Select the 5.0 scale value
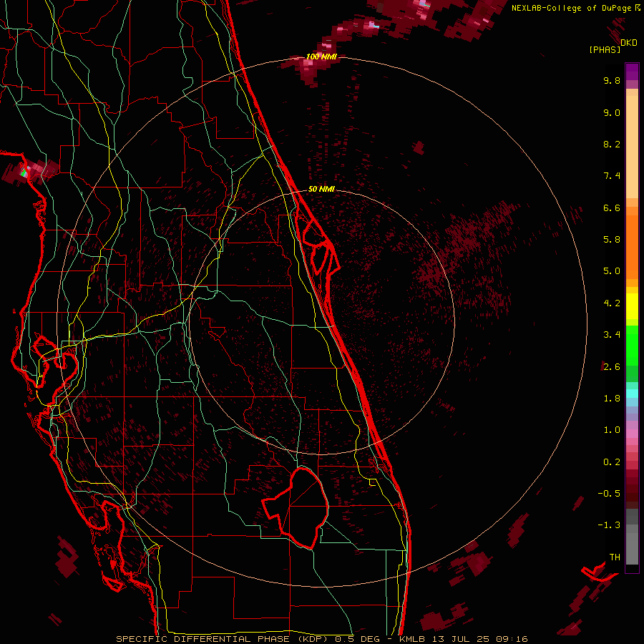The image size is (644, 644). [612, 271]
